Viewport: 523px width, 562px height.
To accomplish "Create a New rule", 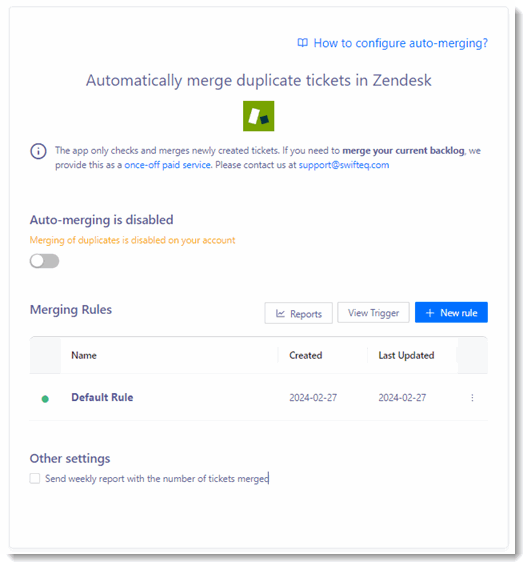I will tap(451, 313).
